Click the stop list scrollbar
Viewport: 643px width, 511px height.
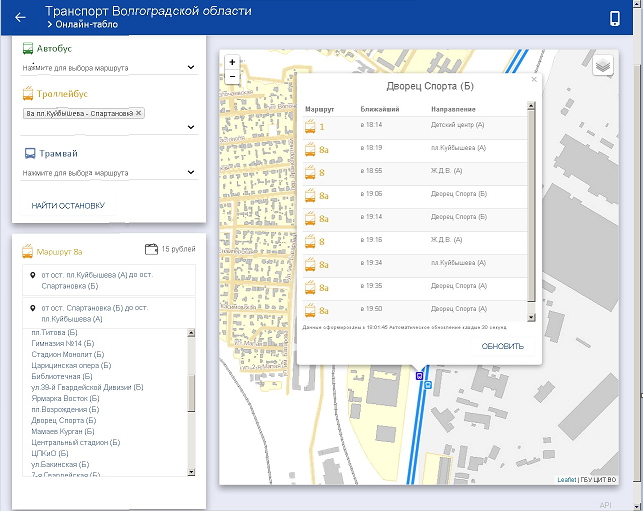point(191,395)
